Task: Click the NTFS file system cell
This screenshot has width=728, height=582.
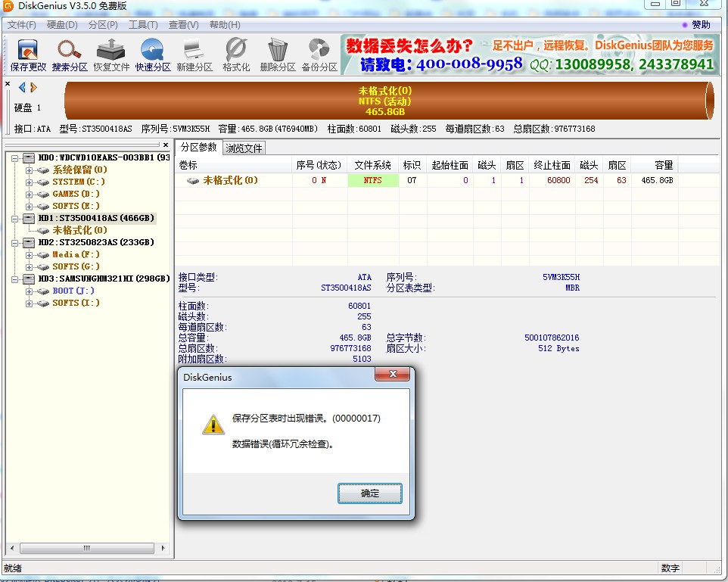Action: click(373, 180)
